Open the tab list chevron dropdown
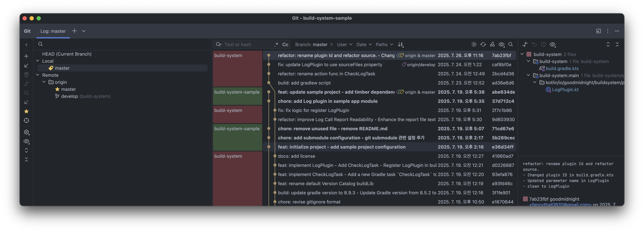This screenshot has height=232, width=644. tap(84, 31)
